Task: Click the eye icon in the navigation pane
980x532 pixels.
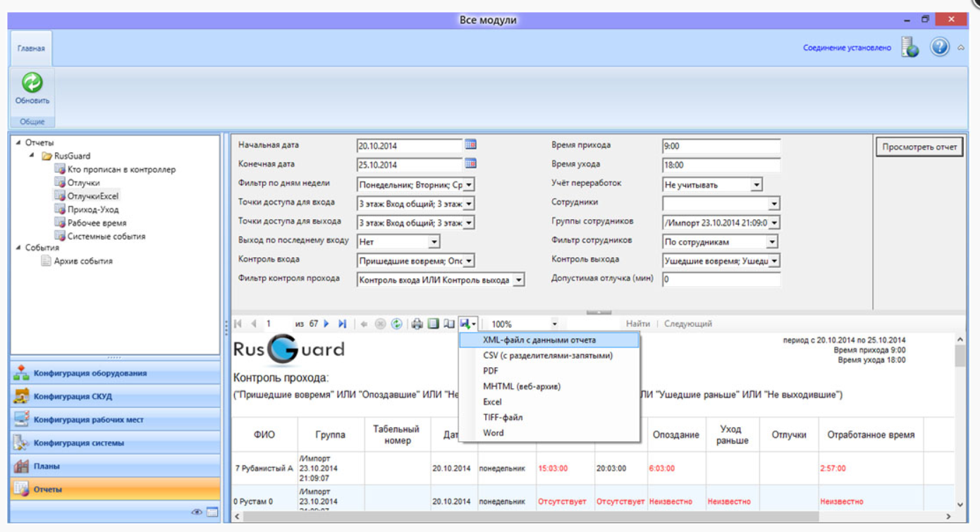Action: click(x=197, y=512)
